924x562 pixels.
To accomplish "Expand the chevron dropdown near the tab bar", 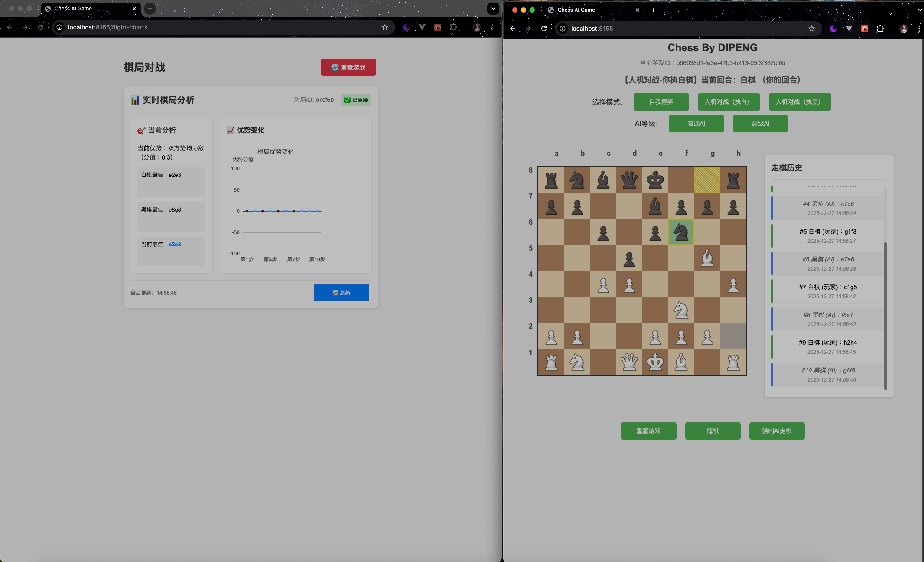I will point(493,9).
